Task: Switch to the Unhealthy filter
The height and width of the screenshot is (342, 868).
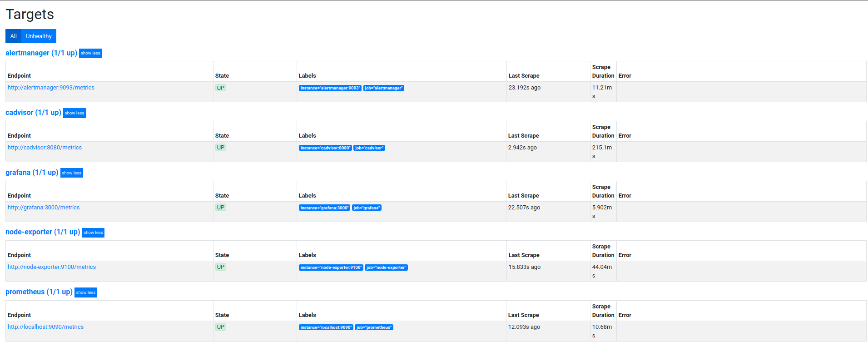Action: [x=39, y=36]
